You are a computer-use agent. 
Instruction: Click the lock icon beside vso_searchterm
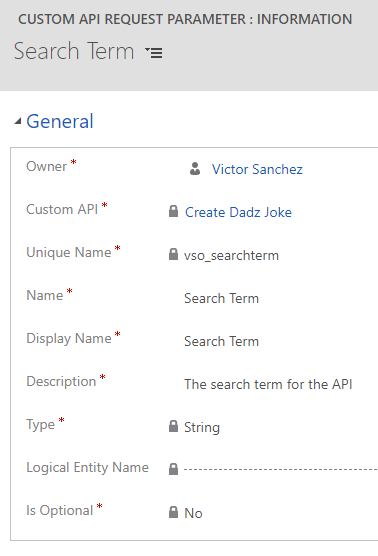173,254
